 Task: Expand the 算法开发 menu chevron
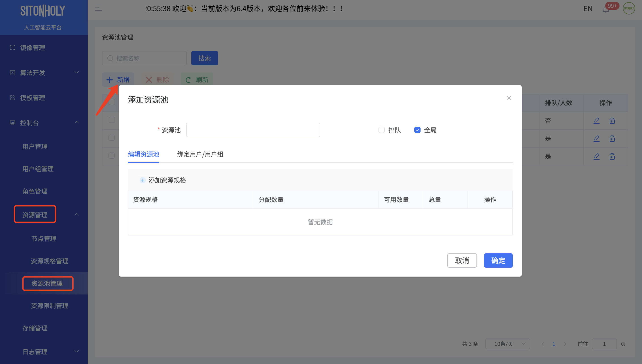(x=77, y=72)
